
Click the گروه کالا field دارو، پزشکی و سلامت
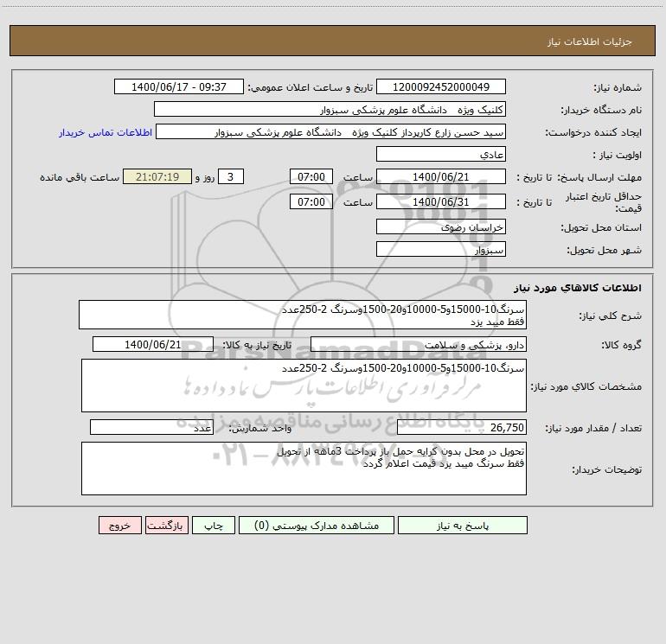(x=419, y=344)
